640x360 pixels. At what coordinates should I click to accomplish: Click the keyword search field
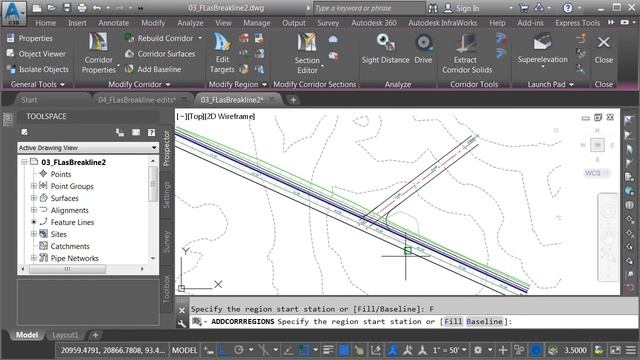[369, 8]
